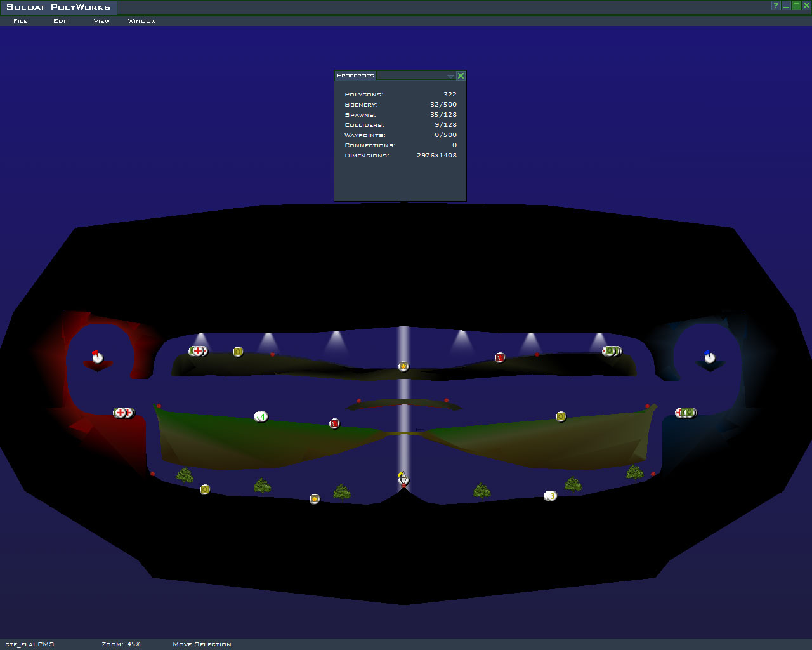The image size is (812, 650).
Task: Select the blue team flag spawn marker
Action: (x=709, y=357)
